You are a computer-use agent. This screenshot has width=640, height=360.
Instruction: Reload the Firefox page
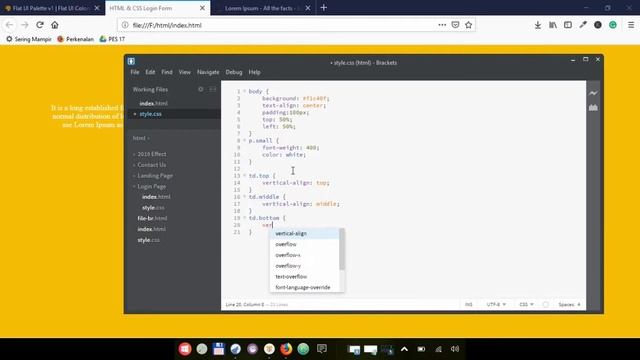40,25
